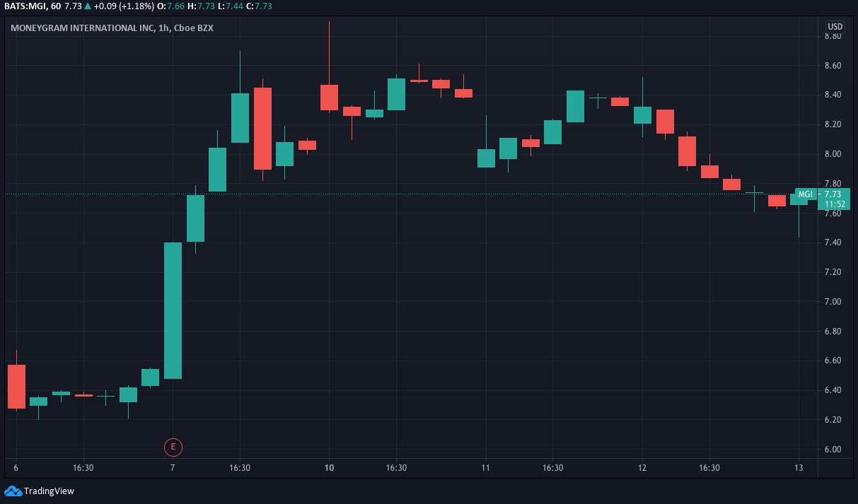The image size is (858, 504).
Task: Select date 6 on the time axis
Action: pos(16,468)
